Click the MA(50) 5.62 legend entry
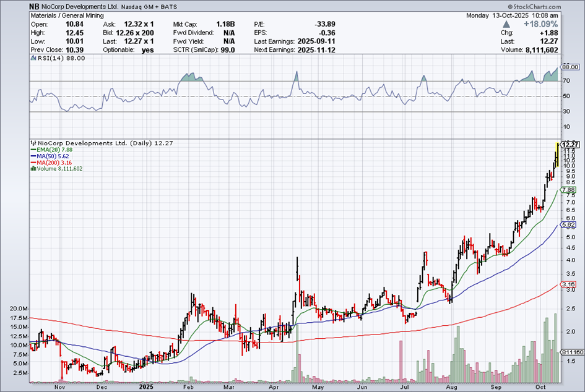The image size is (585, 392). tap(53, 156)
